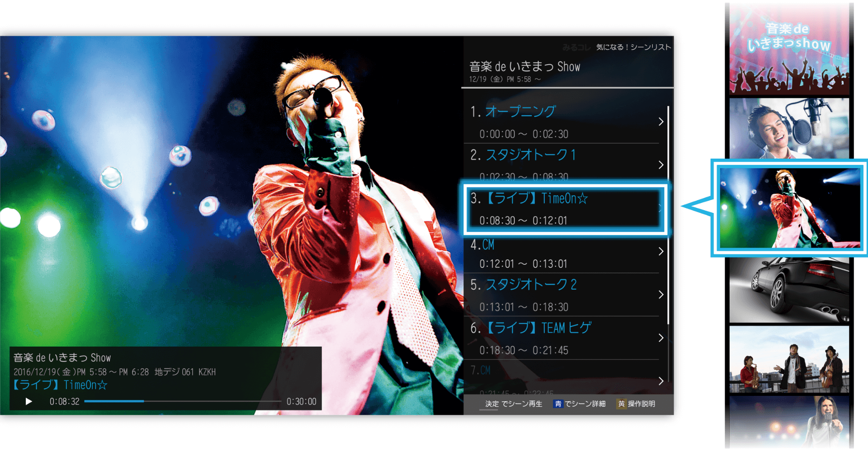Click the play icon in the playback bar
The image size is (868, 451).
29,401
